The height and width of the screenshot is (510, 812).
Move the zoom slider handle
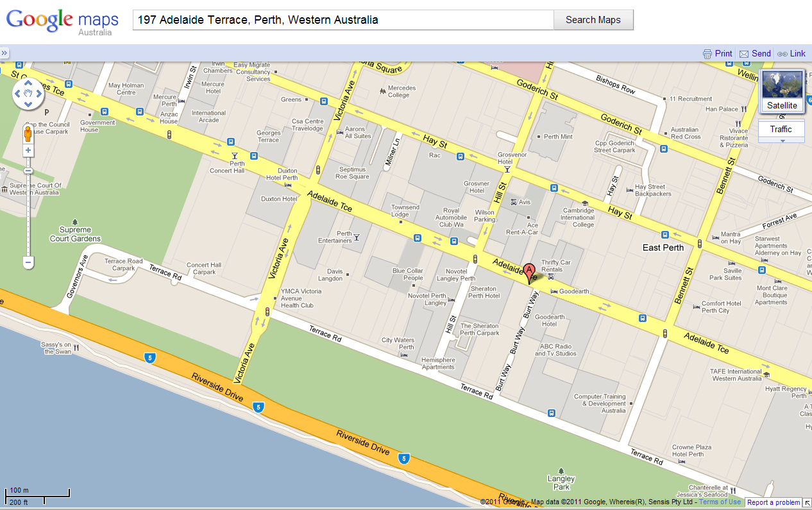[28, 171]
